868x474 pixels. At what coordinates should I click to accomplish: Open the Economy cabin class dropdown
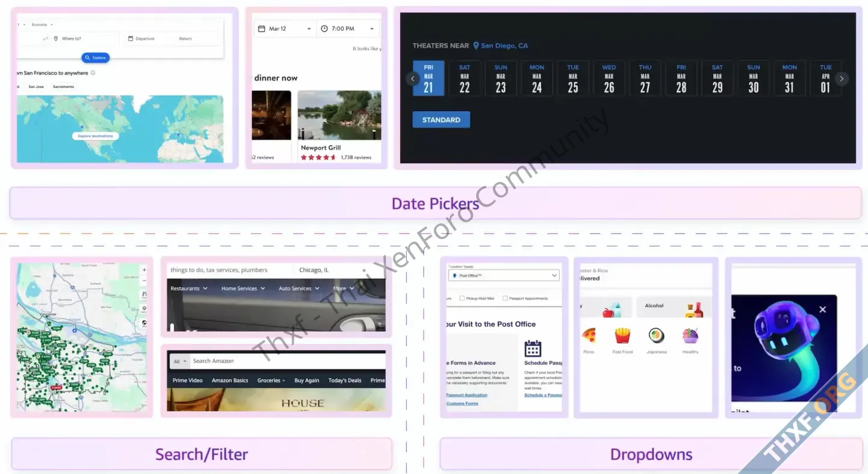[x=42, y=25]
